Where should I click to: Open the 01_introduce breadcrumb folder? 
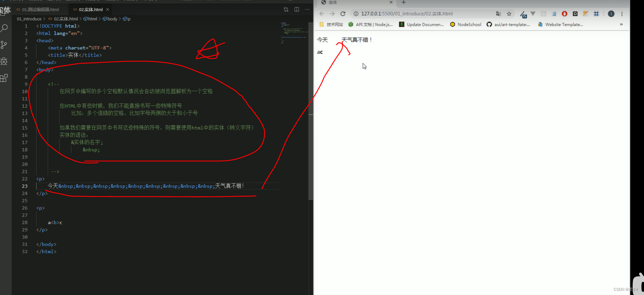click(29, 19)
